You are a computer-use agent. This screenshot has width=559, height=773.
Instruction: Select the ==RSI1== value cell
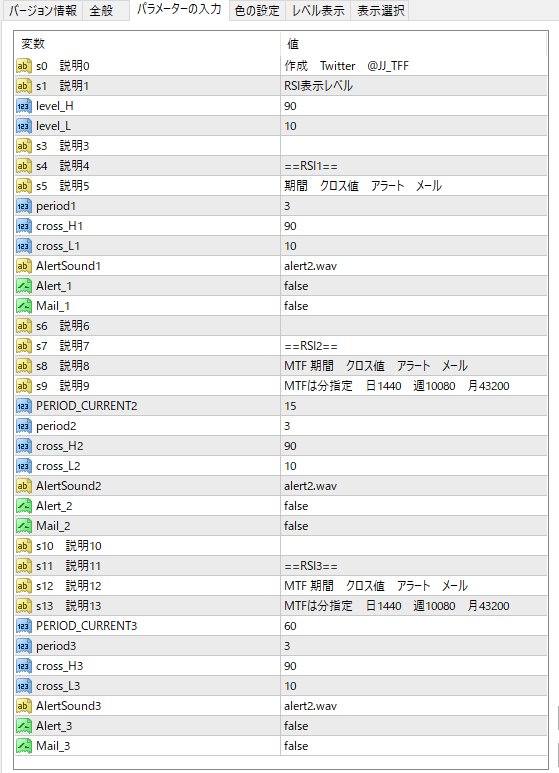click(414, 166)
